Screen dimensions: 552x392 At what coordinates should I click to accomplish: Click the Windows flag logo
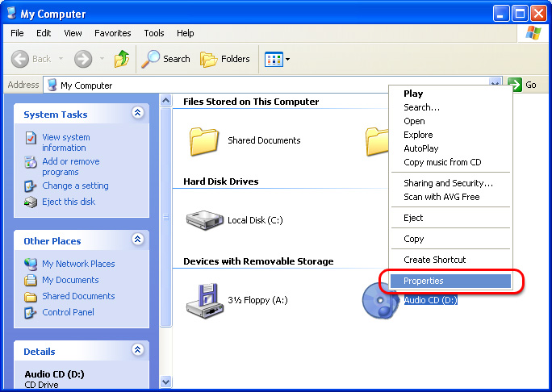coord(533,33)
